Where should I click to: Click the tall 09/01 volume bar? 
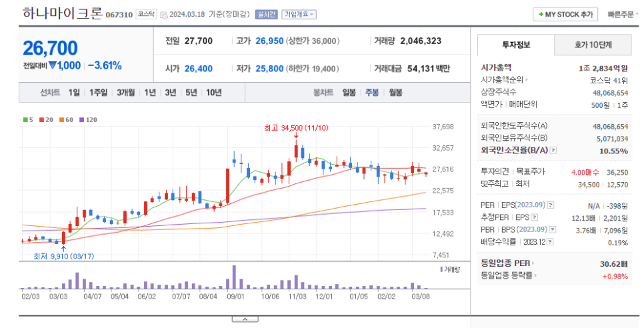[x=234, y=277]
